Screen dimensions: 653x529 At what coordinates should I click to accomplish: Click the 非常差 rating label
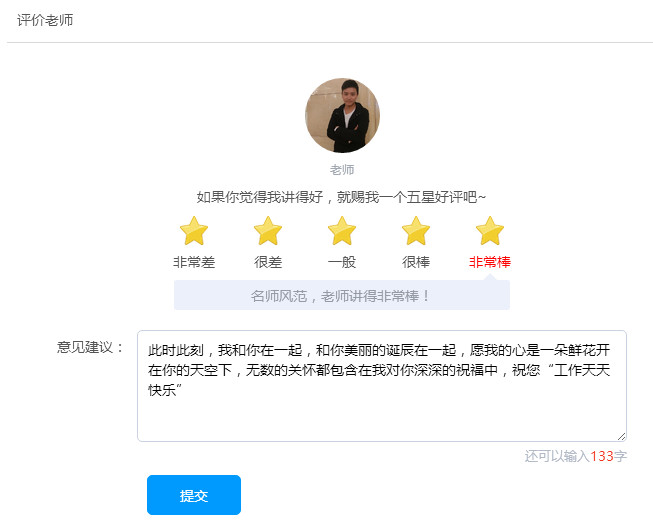194,262
